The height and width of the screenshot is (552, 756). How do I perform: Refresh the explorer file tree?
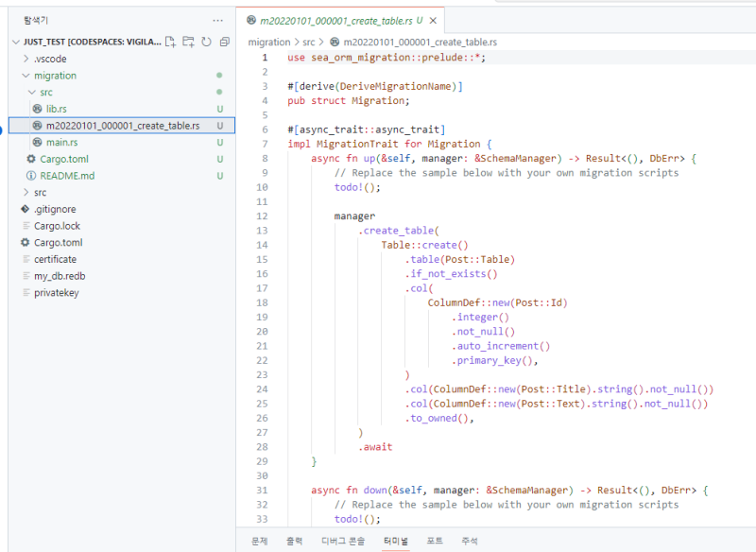[x=206, y=42]
